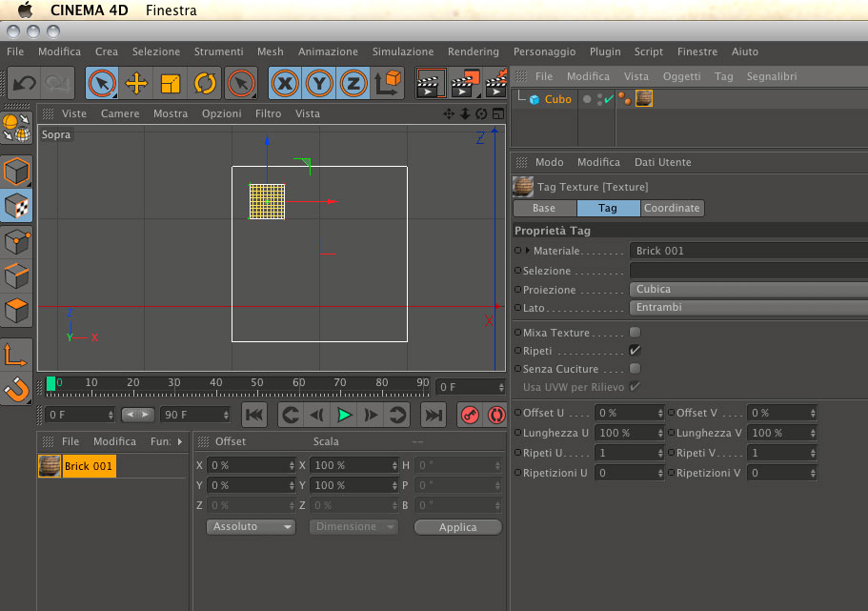
Task: Click the Applica button
Action: point(457,527)
